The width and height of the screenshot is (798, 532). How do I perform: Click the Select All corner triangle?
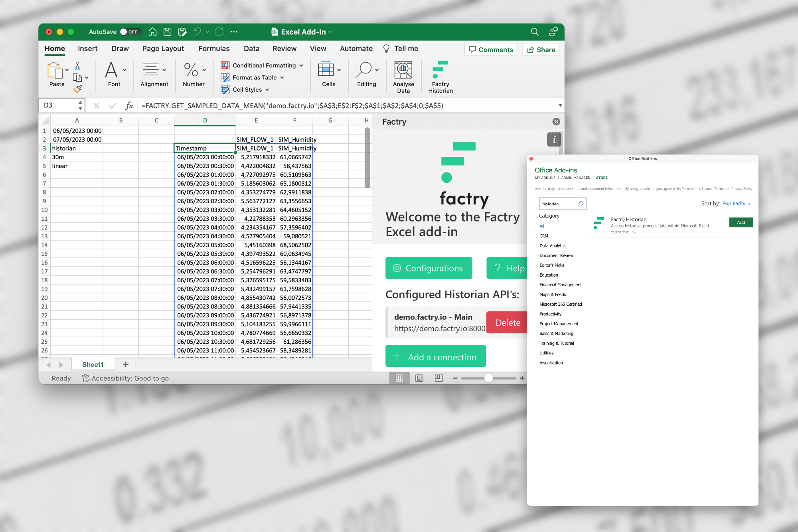pos(45,120)
